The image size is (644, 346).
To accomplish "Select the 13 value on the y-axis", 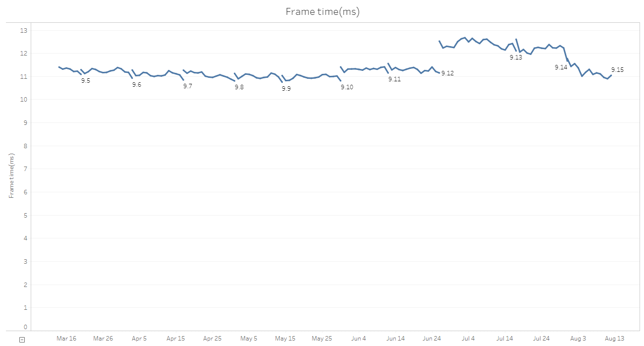I will (x=23, y=31).
